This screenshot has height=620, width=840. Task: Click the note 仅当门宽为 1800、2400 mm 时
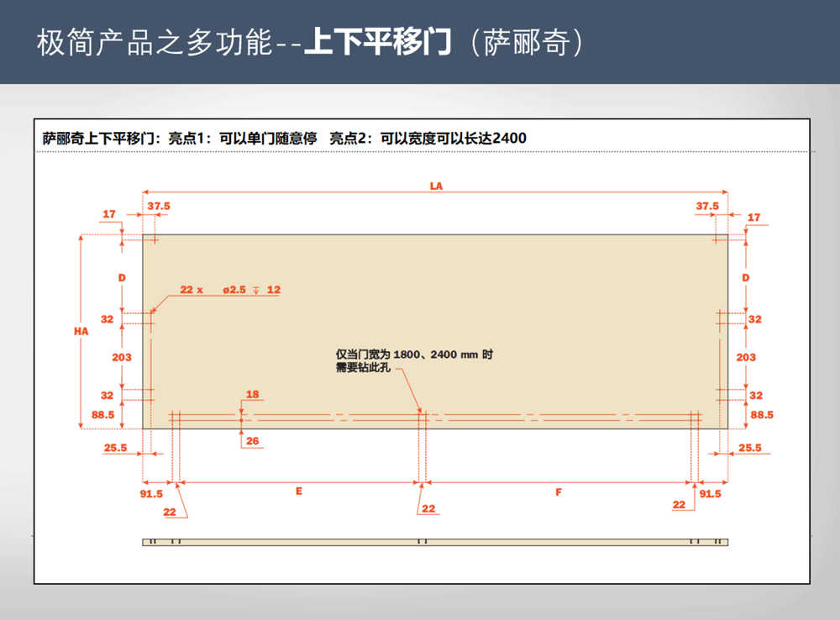coord(414,355)
